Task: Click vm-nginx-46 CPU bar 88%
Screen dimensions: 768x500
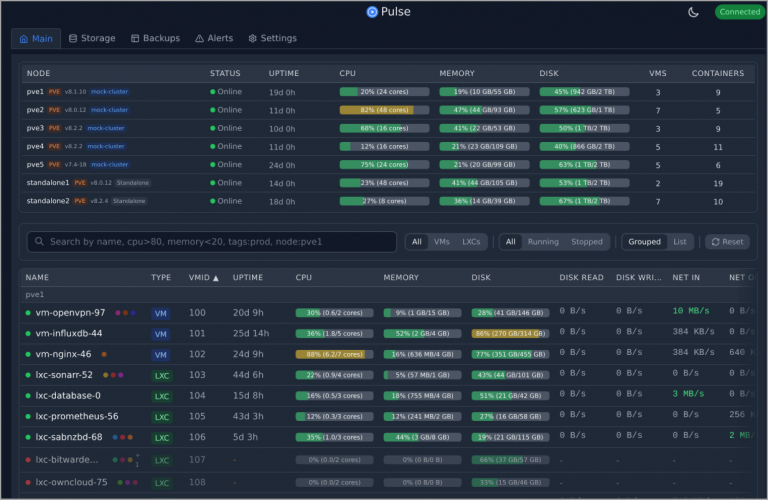Action: pos(334,354)
